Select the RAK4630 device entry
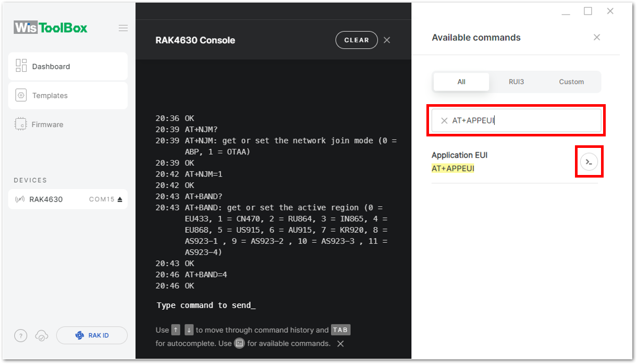This screenshot has width=637, height=364. point(68,199)
